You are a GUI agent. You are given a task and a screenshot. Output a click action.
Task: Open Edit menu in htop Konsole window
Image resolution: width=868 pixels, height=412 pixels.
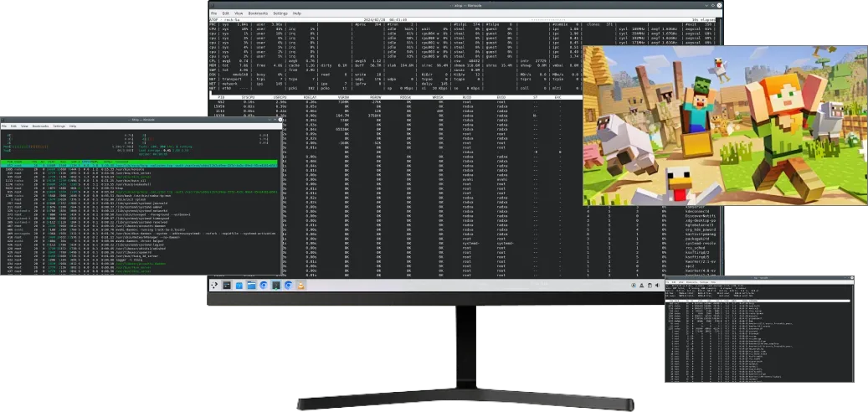pos(14,126)
